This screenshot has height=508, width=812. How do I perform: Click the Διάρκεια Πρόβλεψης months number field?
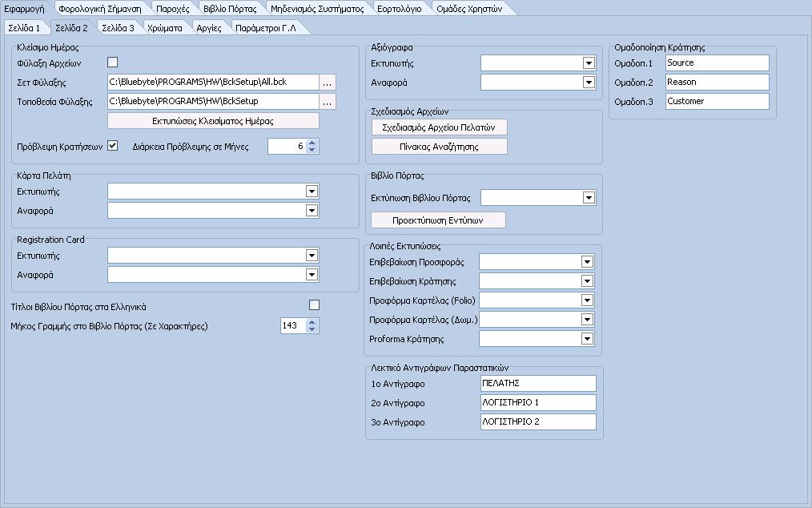click(287, 146)
